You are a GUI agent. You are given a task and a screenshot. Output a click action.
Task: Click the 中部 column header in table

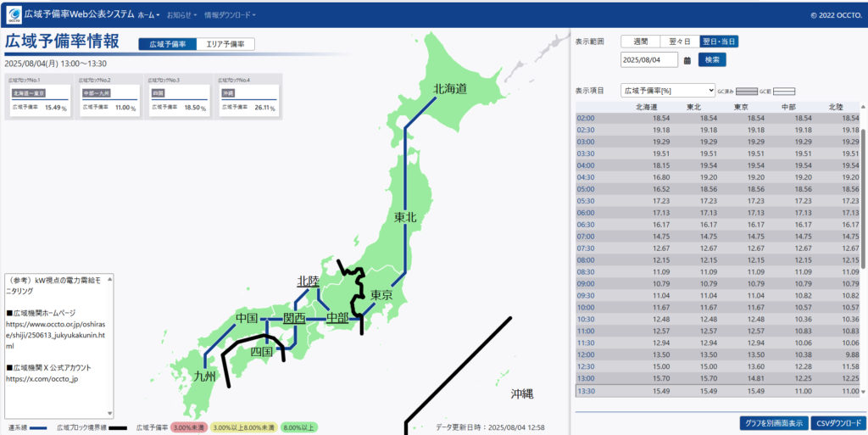point(789,107)
